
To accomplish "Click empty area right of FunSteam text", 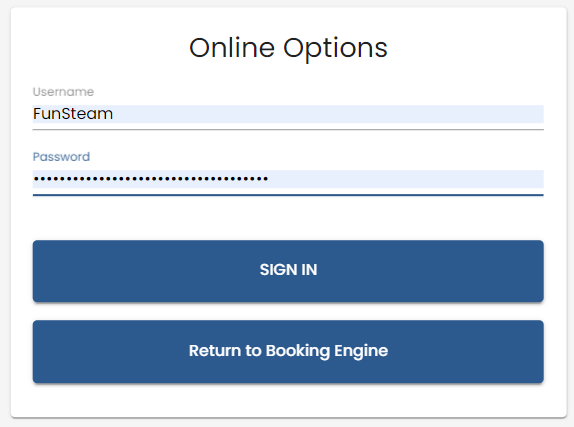I will coord(329,114).
